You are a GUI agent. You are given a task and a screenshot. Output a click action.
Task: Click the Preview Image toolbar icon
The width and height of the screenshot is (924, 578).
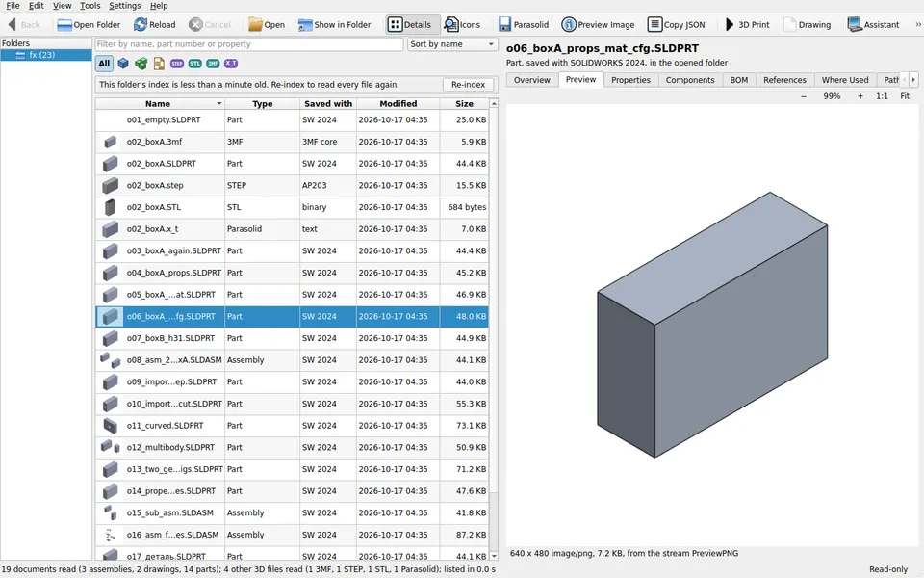pos(569,25)
